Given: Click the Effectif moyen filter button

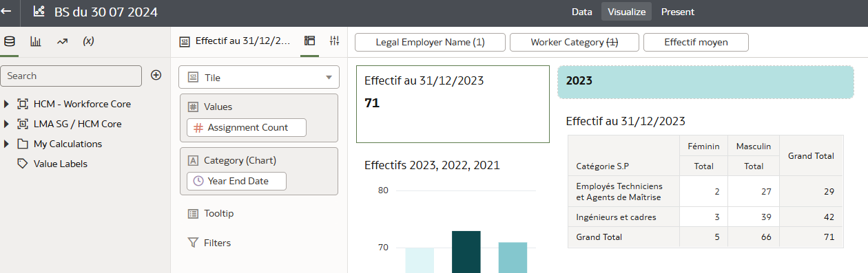Looking at the screenshot, I should [x=696, y=42].
